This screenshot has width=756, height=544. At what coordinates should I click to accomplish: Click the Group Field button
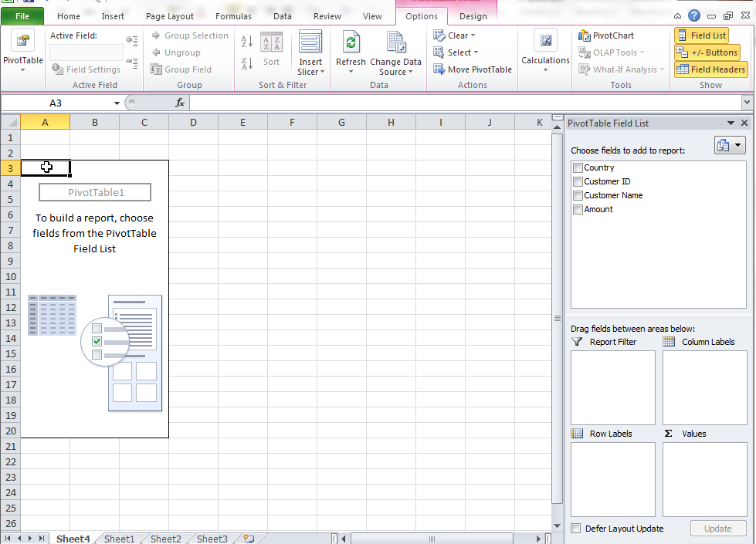pyautogui.click(x=181, y=69)
